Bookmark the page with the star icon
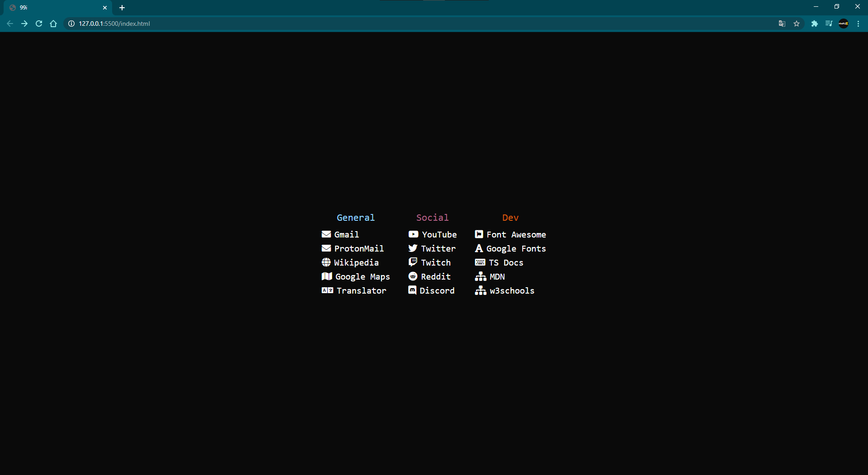This screenshot has height=475, width=868. coord(797,24)
